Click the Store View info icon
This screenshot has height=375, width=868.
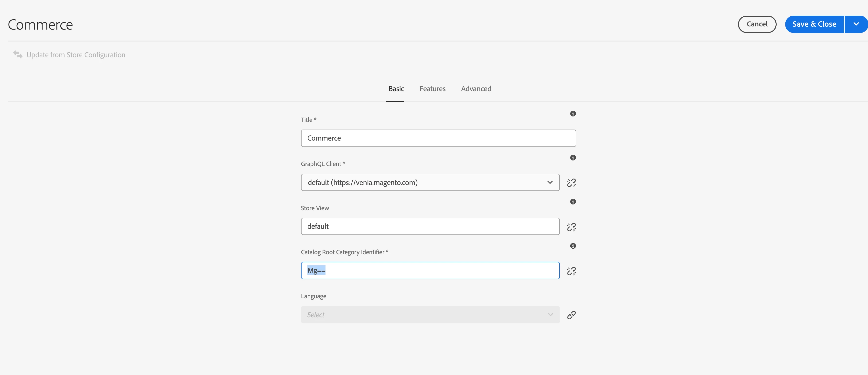pos(573,202)
